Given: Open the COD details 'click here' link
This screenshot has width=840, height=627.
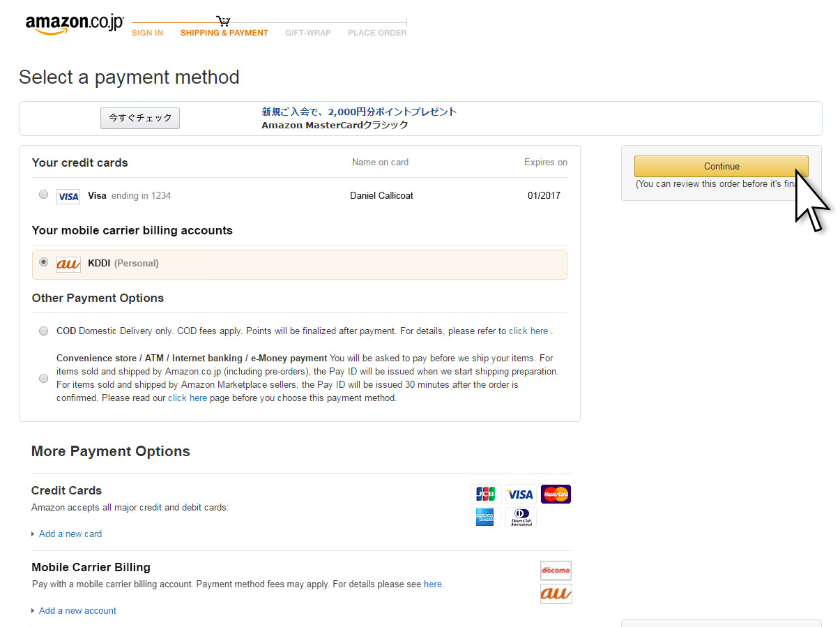Looking at the screenshot, I should [528, 331].
